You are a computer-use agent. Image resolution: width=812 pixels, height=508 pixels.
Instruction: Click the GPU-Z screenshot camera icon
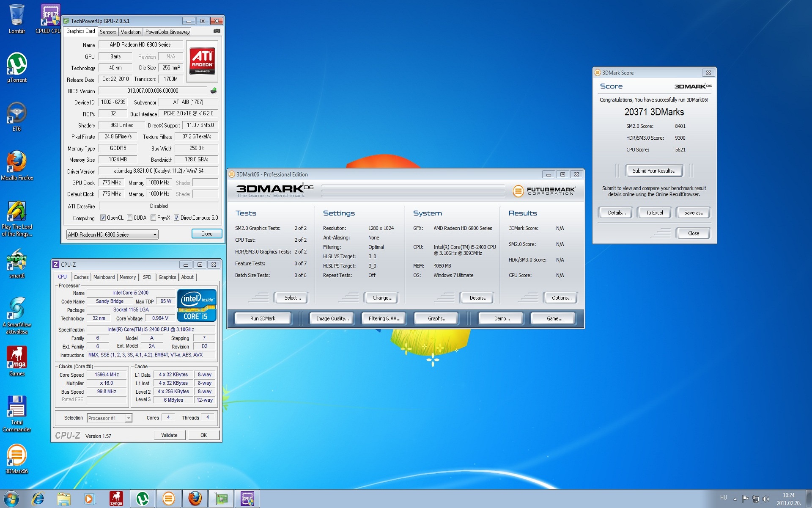(217, 31)
